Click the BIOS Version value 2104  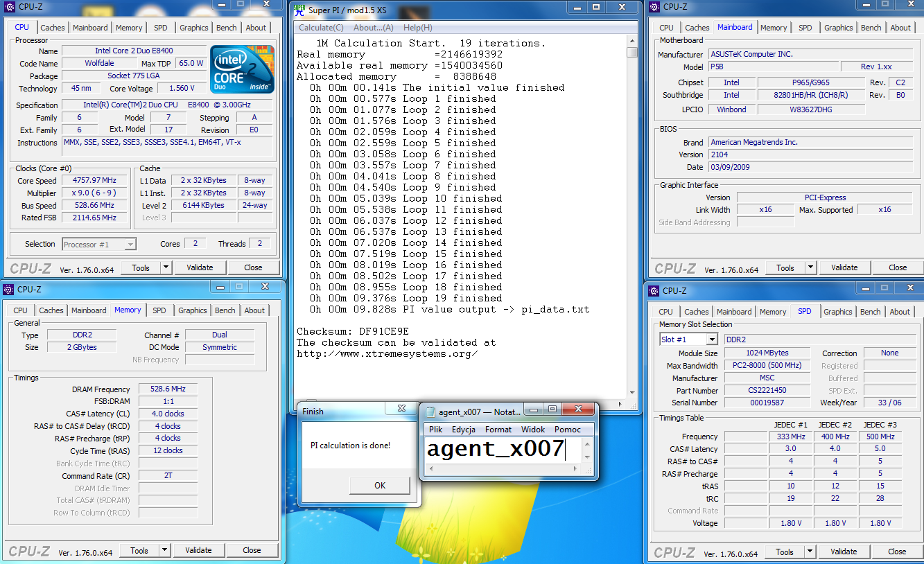tap(810, 155)
